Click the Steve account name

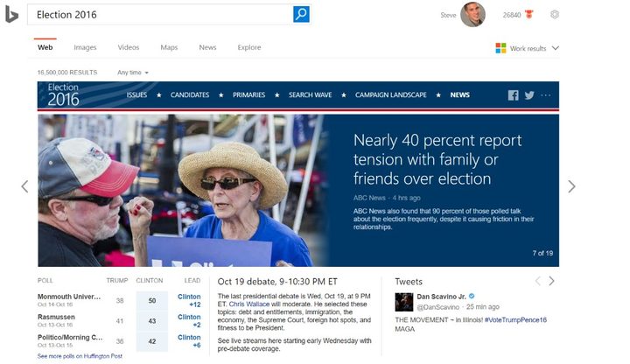pos(448,15)
